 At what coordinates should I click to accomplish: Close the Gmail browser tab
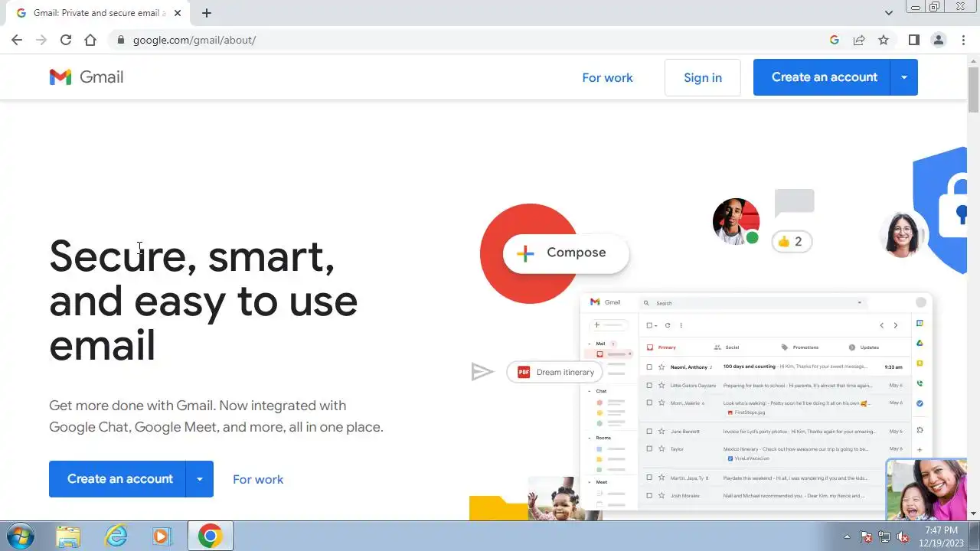[x=178, y=13]
